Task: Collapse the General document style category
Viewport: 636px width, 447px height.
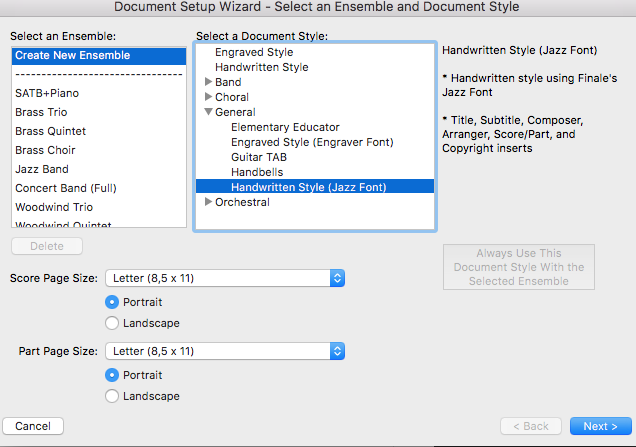Action: click(x=208, y=113)
